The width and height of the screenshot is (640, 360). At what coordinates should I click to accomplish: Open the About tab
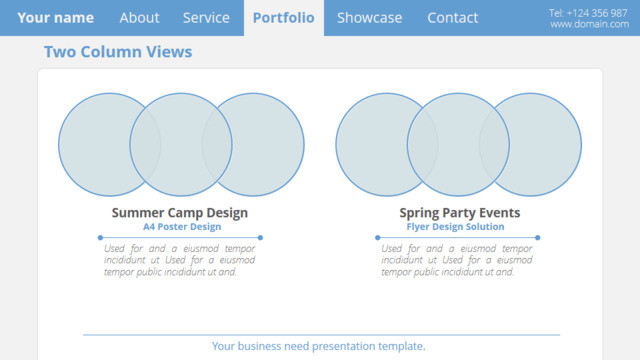[x=139, y=18]
